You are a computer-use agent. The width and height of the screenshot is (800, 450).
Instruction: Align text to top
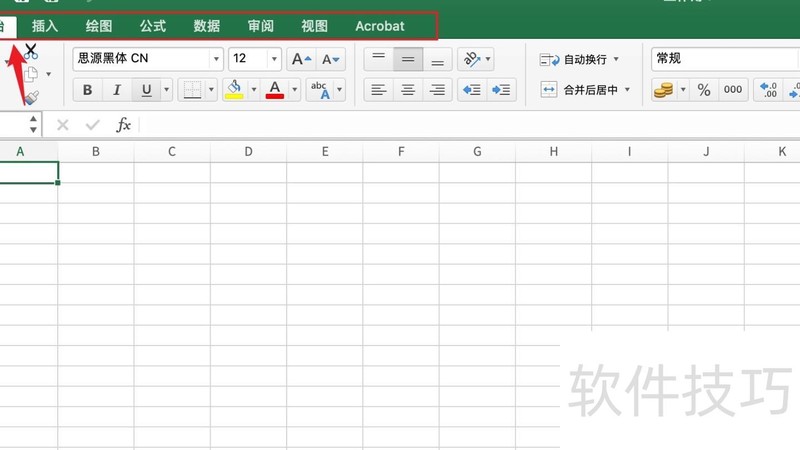point(379,59)
